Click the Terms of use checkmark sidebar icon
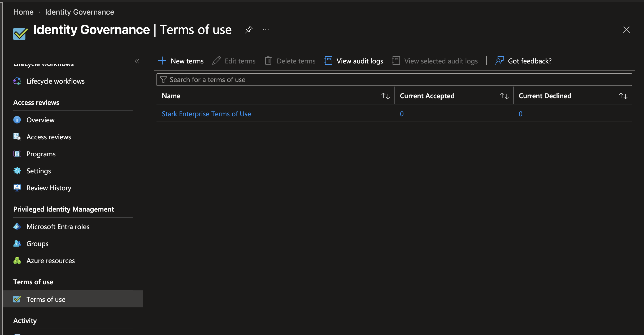 [x=17, y=299]
